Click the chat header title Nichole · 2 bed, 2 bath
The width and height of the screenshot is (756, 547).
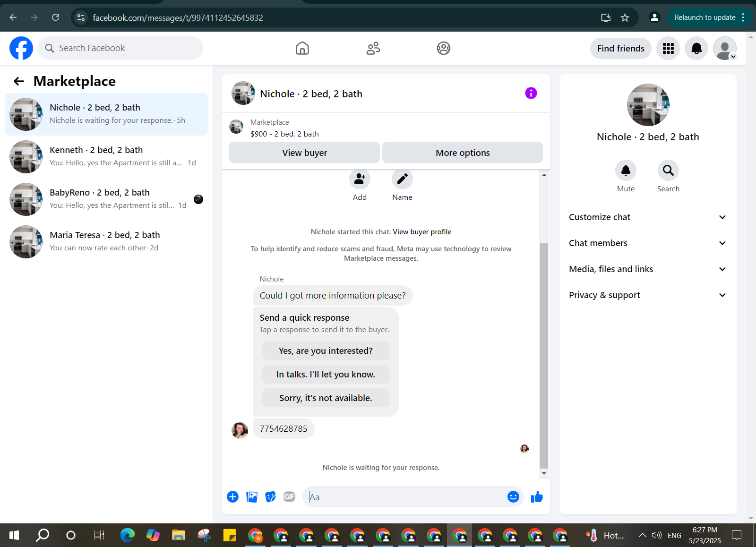pyautogui.click(x=311, y=94)
